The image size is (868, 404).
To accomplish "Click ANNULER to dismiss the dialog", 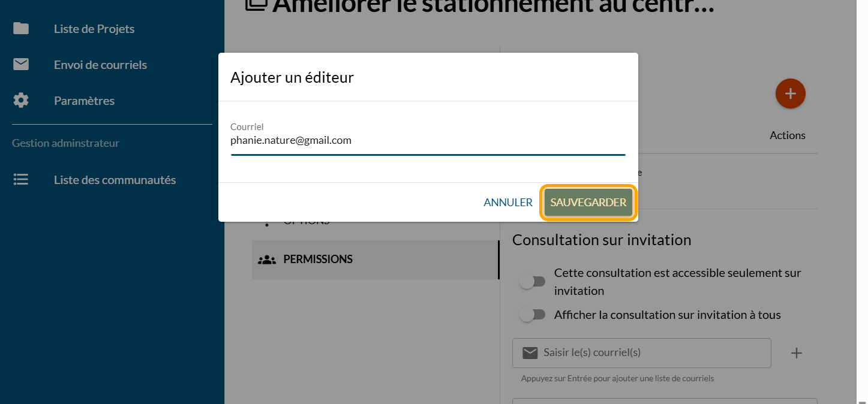I will [x=507, y=203].
